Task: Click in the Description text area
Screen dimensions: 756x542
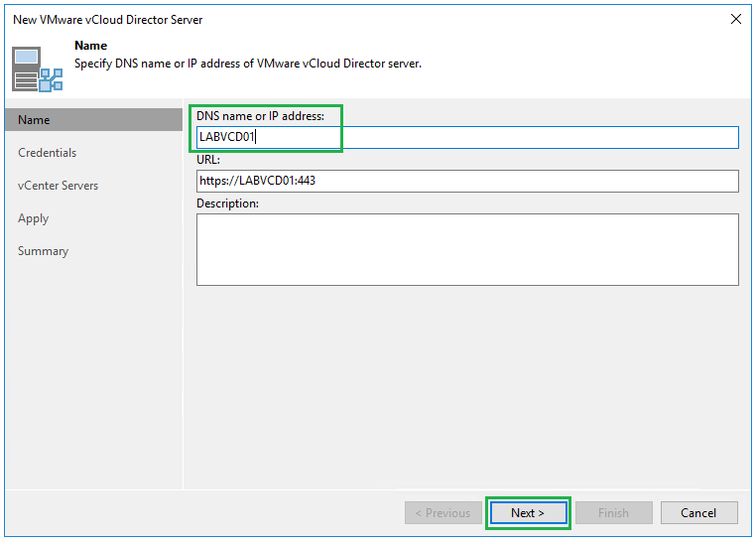Action: (466, 249)
